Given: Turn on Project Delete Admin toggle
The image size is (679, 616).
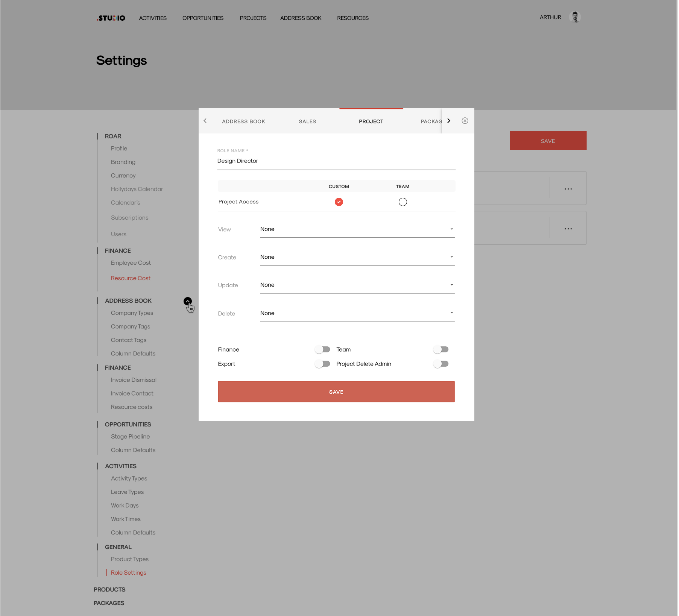Looking at the screenshot, I should tap(441, 364).
